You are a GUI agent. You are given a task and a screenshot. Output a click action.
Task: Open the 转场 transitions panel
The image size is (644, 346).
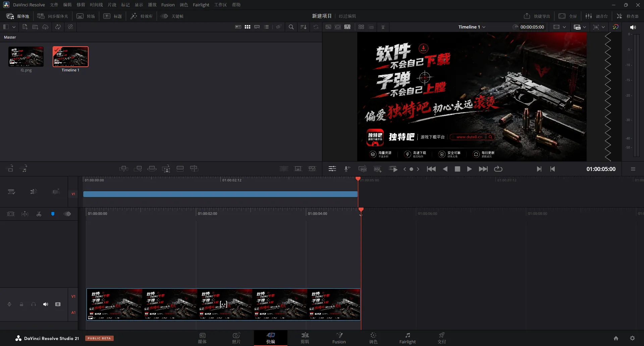(86, 16)
